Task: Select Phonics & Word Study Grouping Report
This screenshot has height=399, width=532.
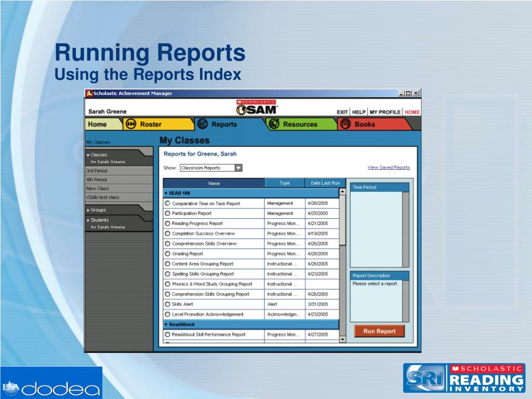Action: click(x=167, y=284)
